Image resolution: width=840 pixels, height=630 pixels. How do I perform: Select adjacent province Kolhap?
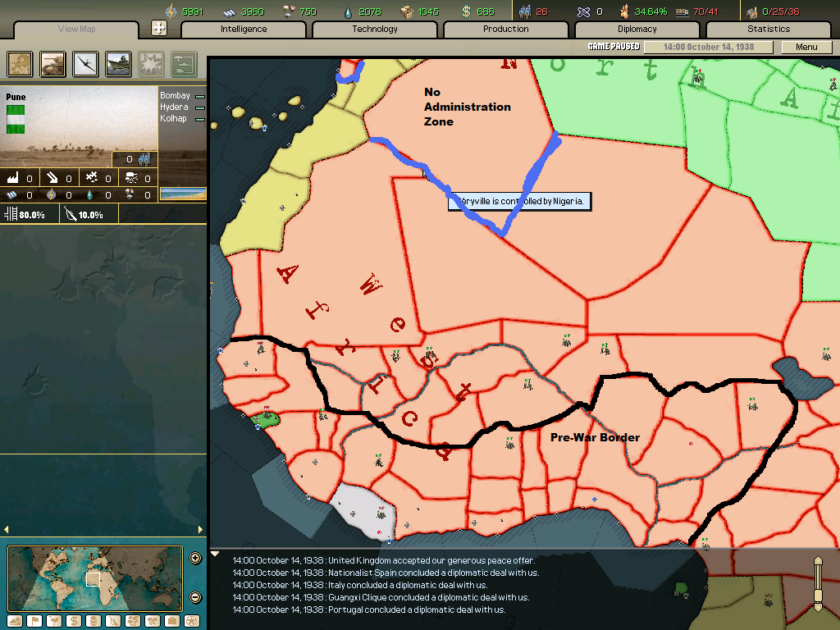tap(174, 118)
